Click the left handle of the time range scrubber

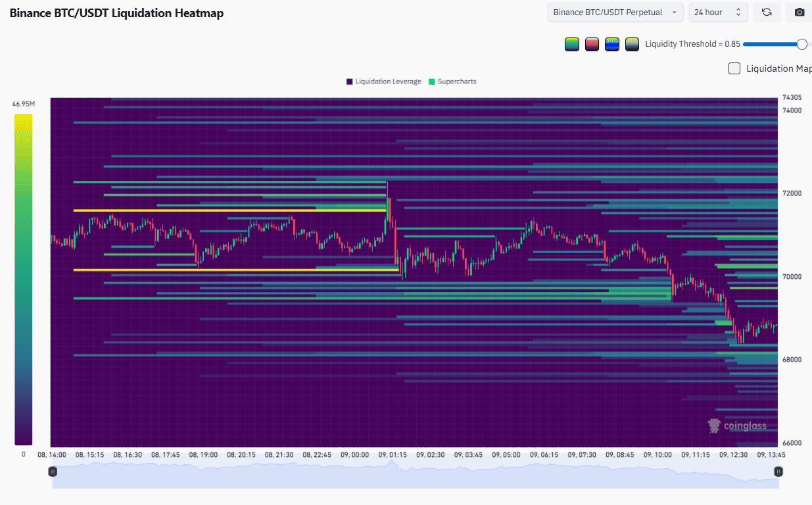[x=53, y=471]
